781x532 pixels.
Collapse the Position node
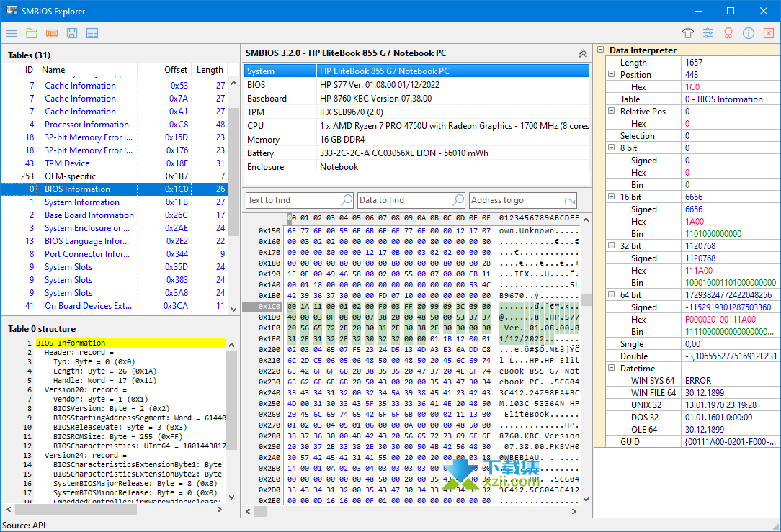[x=612, y=75]
